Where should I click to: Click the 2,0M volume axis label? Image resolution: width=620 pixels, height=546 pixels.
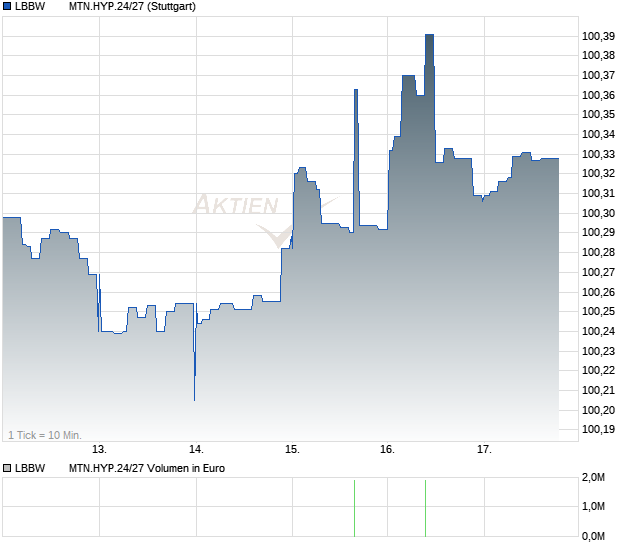593,478
